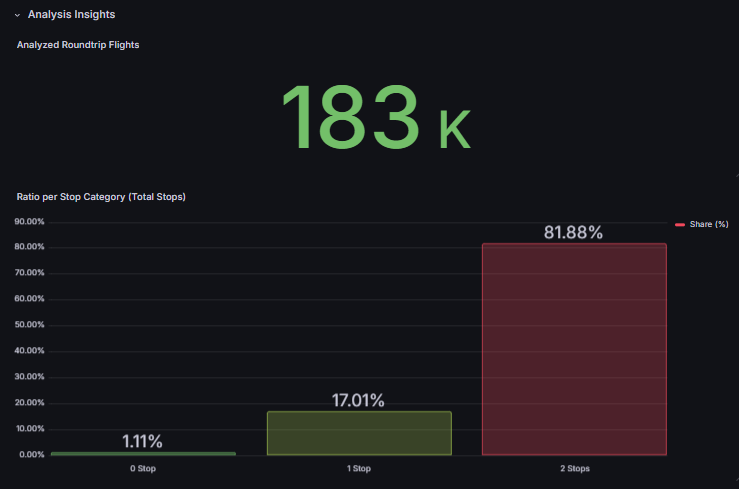This screenshot has height=489, width=739.
Task: Select the olive 1 Stop bar
Action: click(359, 433)
